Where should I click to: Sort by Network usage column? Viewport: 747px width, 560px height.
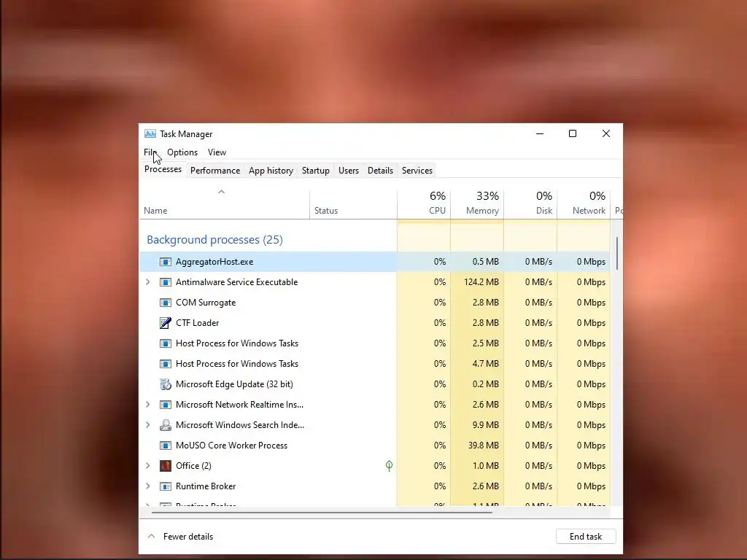pos(584,204)
